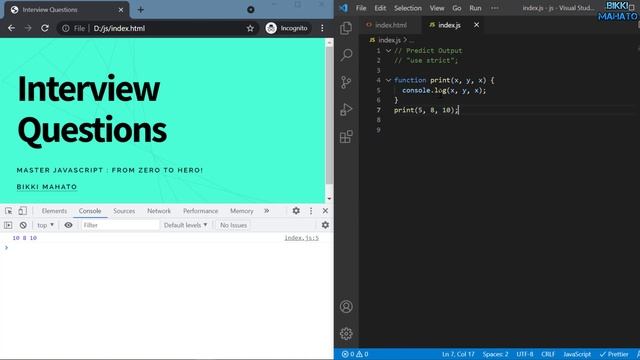640x360 pixels.
Task: Close the DevTools panel
Action: (325, 211)
